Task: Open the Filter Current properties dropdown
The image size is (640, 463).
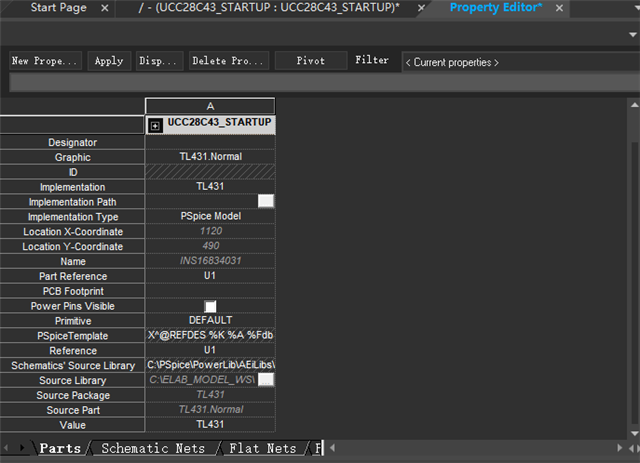Action: [520, 62]
